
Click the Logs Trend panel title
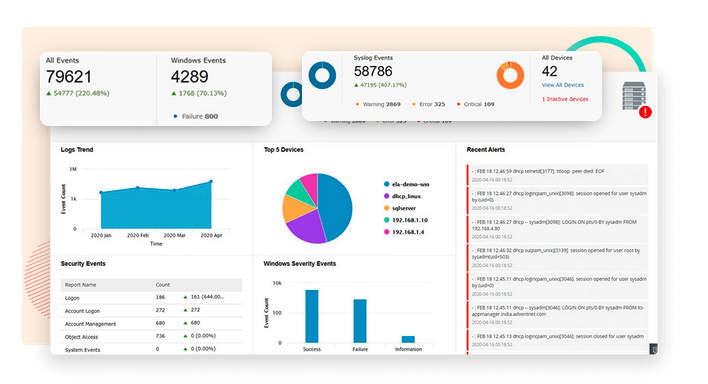coord(77,150)
